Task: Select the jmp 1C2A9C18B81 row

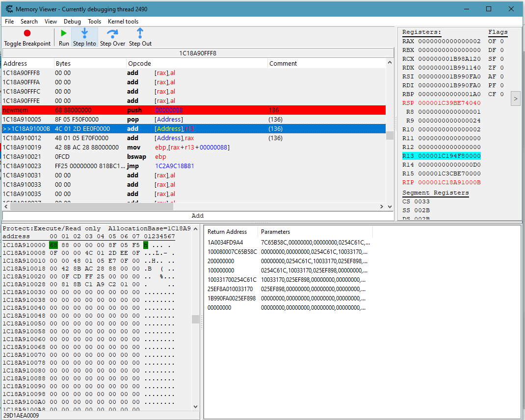Action: click(x=194, y=166)
